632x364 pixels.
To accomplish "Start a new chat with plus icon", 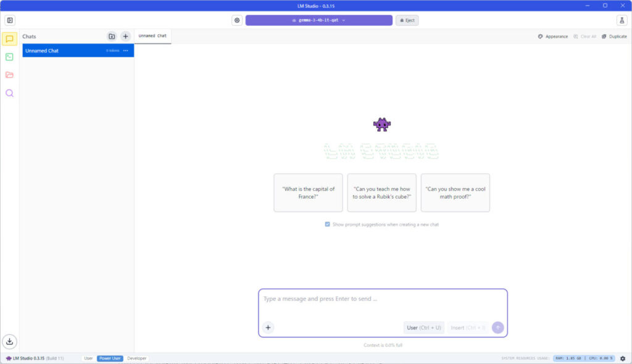I will [125, 36].
